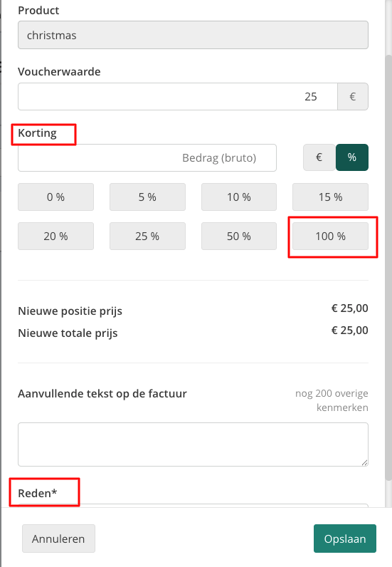Choose the 100 % discount button

pos(330,236)
